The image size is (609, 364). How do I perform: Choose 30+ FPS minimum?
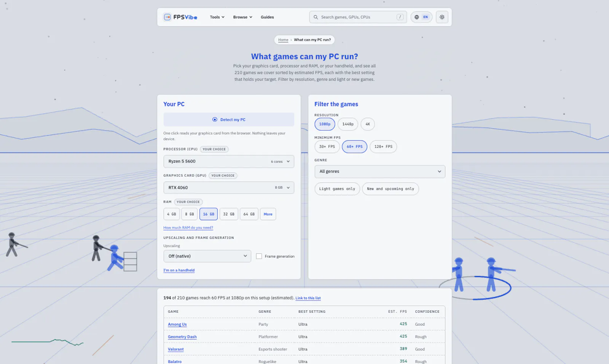tap(327, 146)
